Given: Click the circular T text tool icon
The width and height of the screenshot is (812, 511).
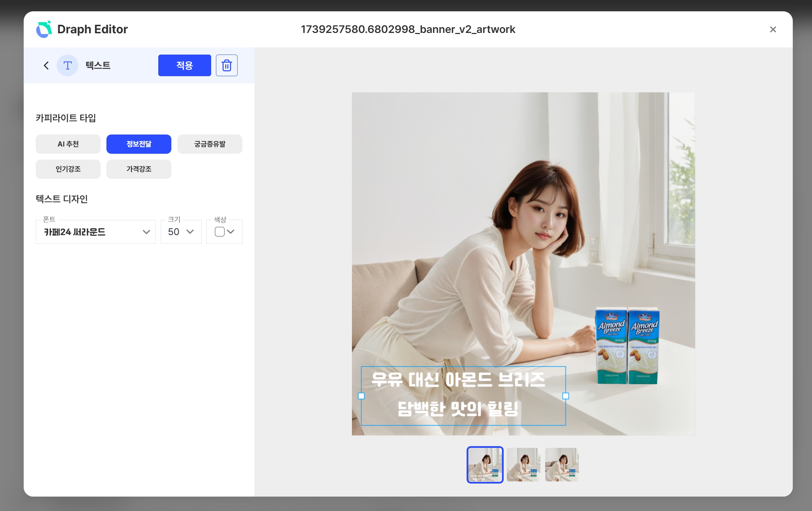Looking at the screenshot, I should 67,65.
